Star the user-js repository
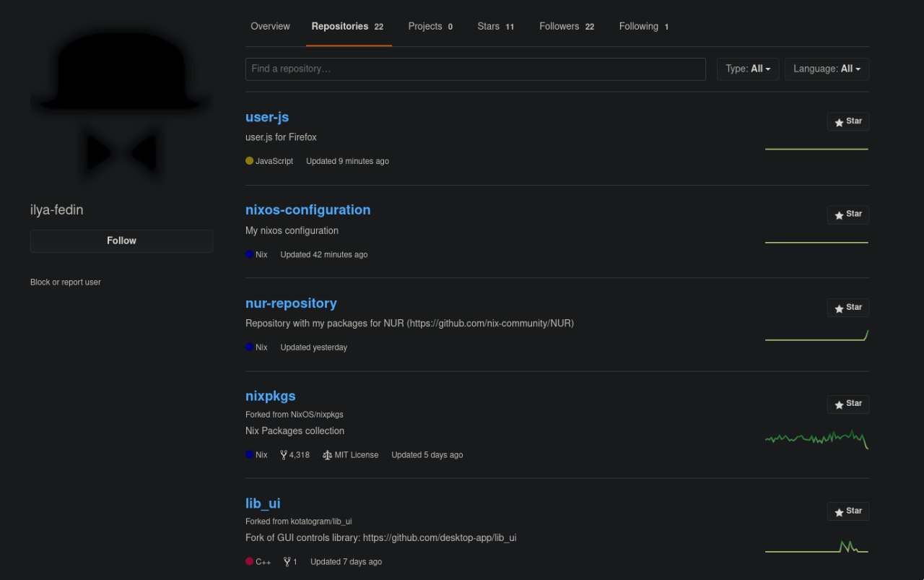Screen dimensions: 924x580 848,122
